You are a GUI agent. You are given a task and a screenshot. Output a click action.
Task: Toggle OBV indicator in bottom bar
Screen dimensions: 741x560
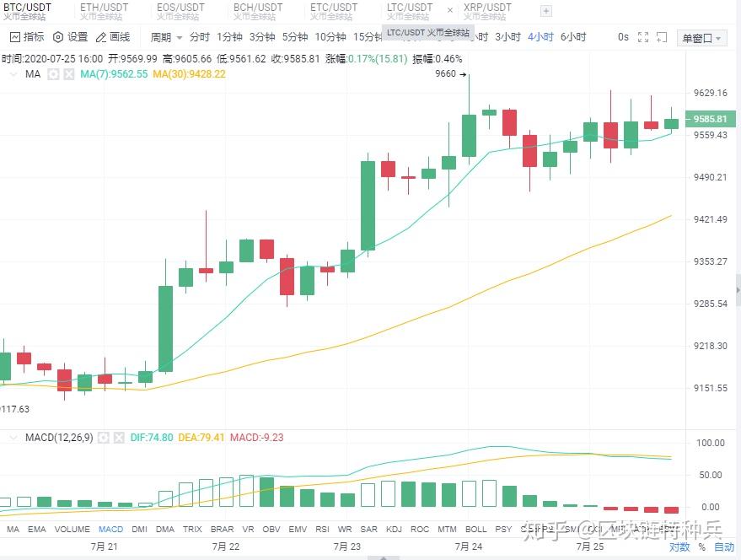[271, 530]
